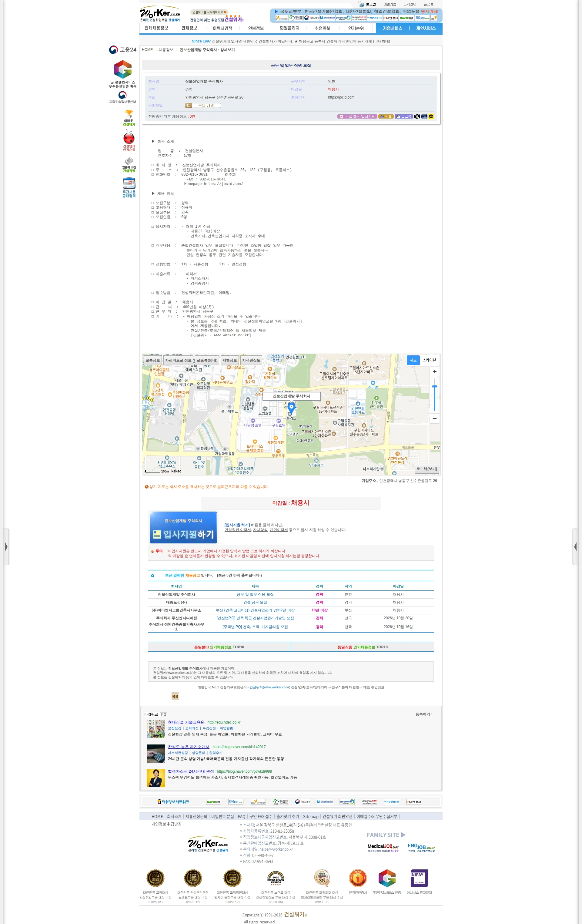Viewport: 582px width, 924px height.
Task: Share the posting on the Facebook icon
Action: coord(424,116)
